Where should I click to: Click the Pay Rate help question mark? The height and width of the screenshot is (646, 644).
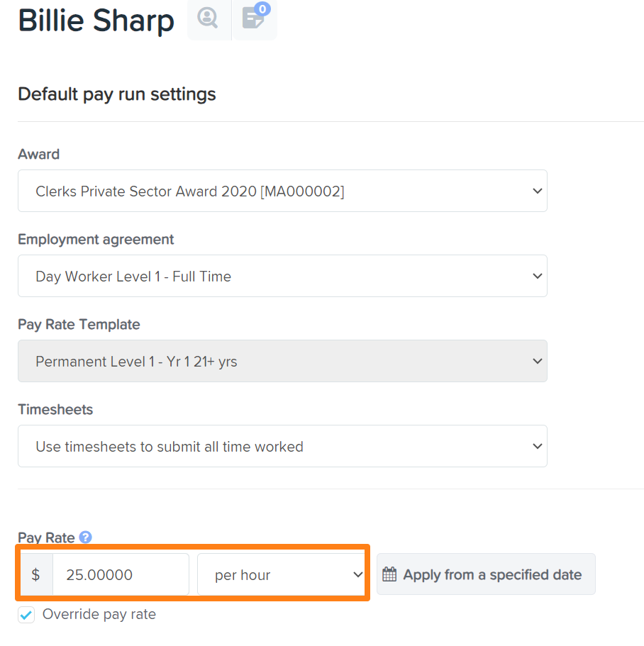tap(85, 538)
